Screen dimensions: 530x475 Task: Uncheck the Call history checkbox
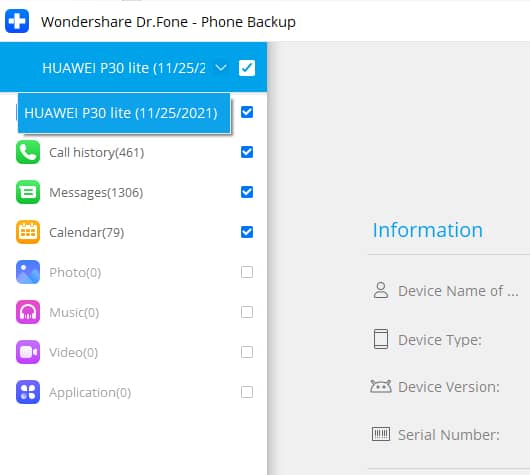(x=247, y=152)
